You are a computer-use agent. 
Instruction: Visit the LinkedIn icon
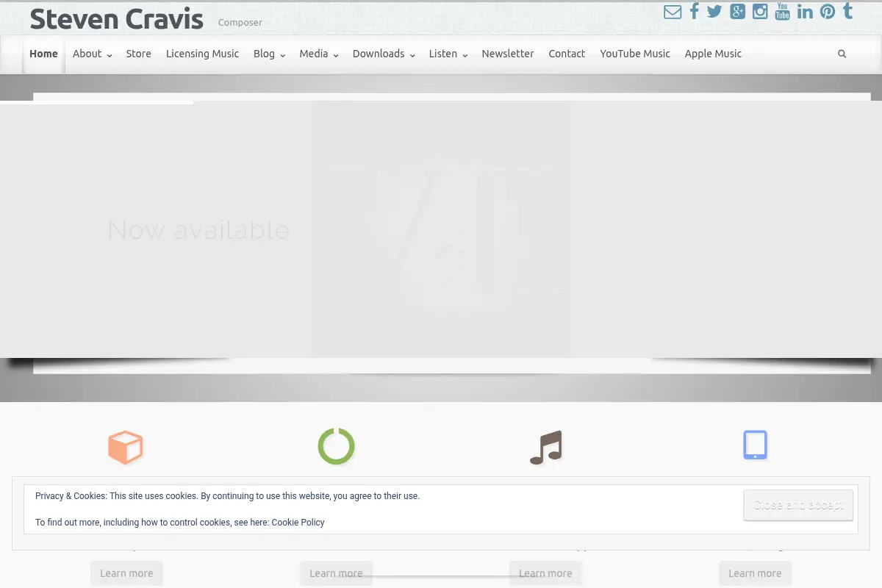click(805, 12)
